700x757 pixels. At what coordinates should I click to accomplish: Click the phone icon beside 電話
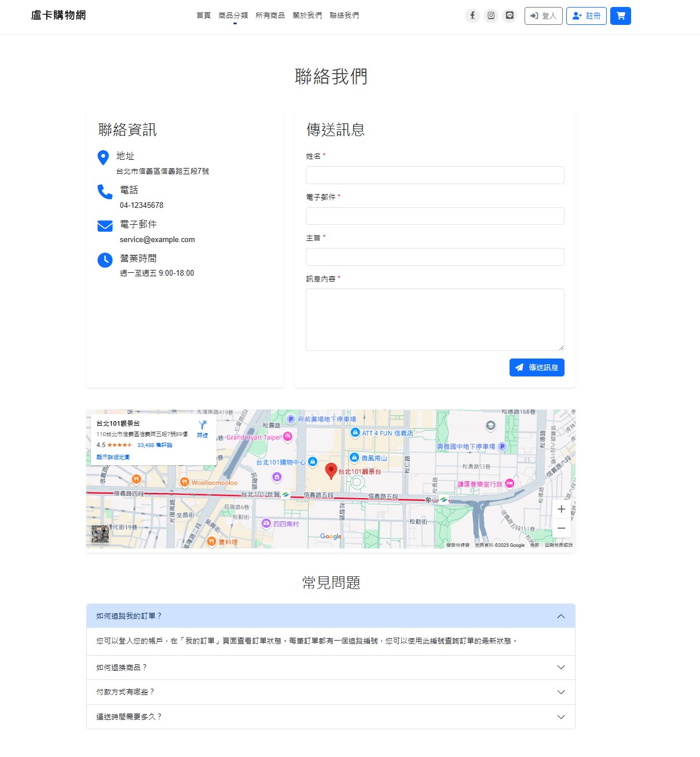coord(104,192)
